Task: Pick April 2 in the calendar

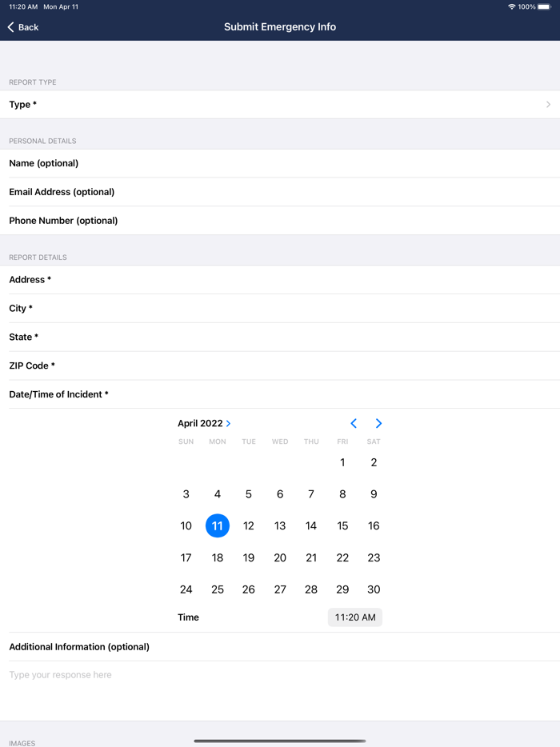Action: tap(374, 462)
